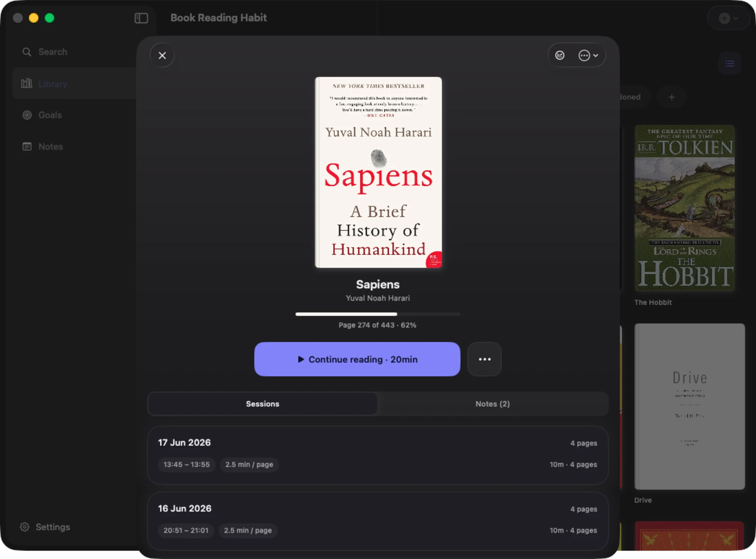Toggle the sidebar visibility icon
The width and height of the screenshot is (756, 559).
click(141, 18)
